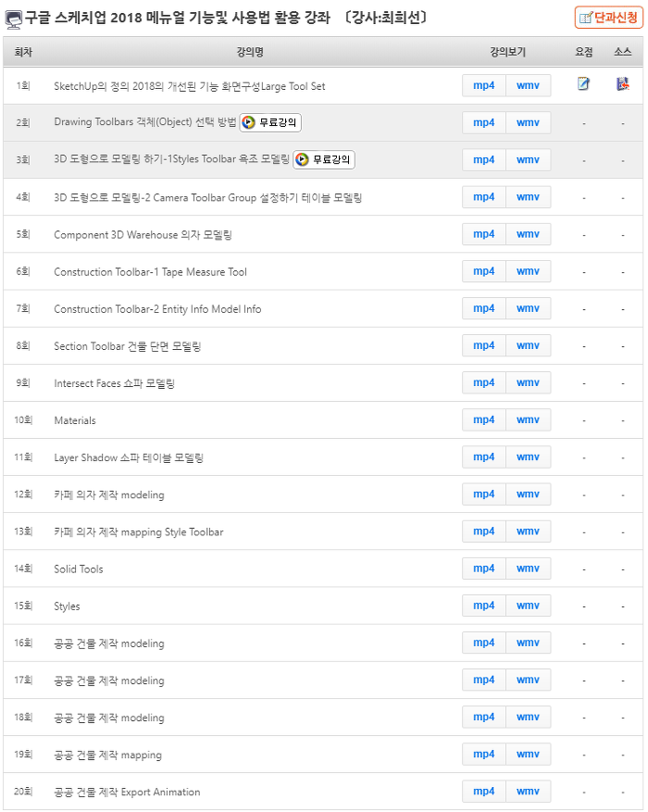Select the lecture 1 SketchUp title text
The width and height of the screenshot is (648, 812).
click(x=190, y=86)
